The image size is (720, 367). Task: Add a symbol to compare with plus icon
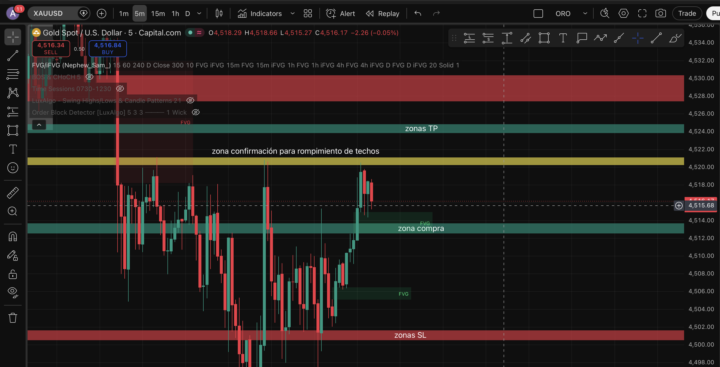coord(101,13)
